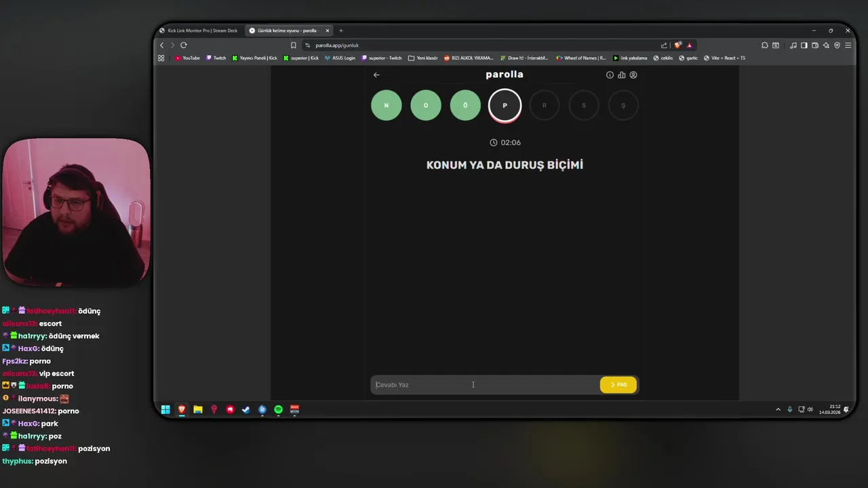Open the BIZI ALKOL YIKAMA bookmark
868x488 pixels.
[469, 58]
